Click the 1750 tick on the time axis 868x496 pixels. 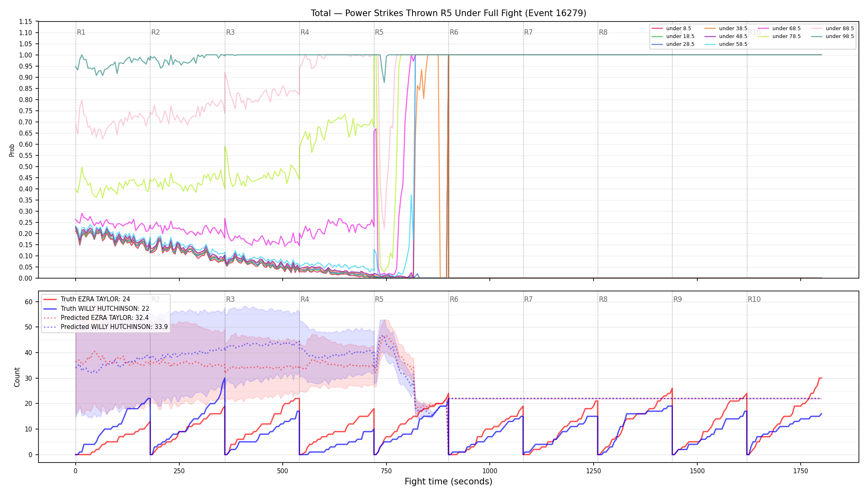801,471
